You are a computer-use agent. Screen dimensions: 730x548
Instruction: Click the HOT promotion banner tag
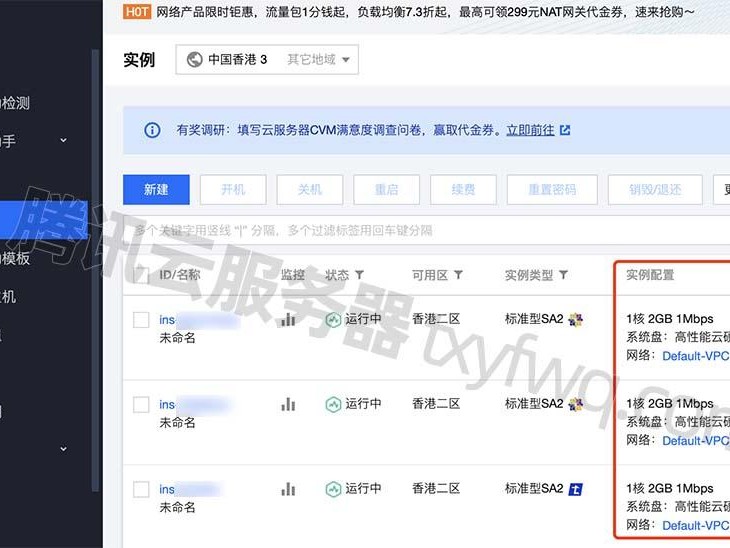pyautogui.click(x=137, y=11)
